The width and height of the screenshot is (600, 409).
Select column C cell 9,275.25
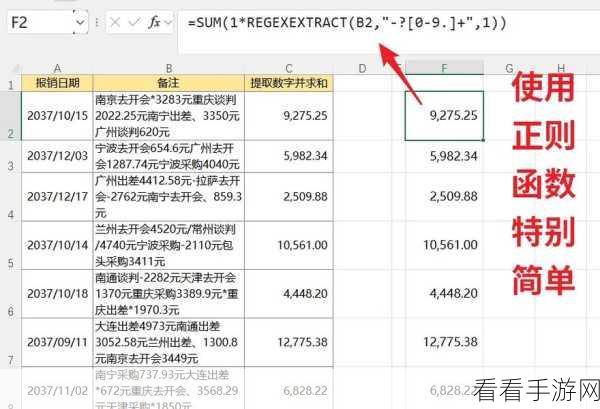click(x=289, y=116)
